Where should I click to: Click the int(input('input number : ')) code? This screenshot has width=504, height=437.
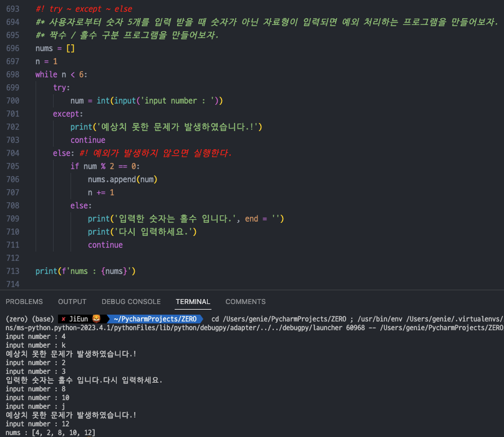point(160,101)
